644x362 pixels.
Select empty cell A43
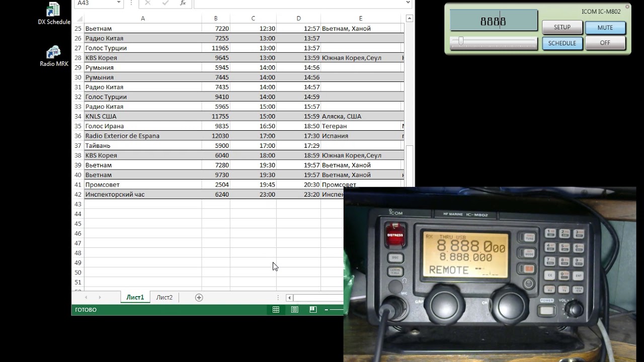[143, 204]
